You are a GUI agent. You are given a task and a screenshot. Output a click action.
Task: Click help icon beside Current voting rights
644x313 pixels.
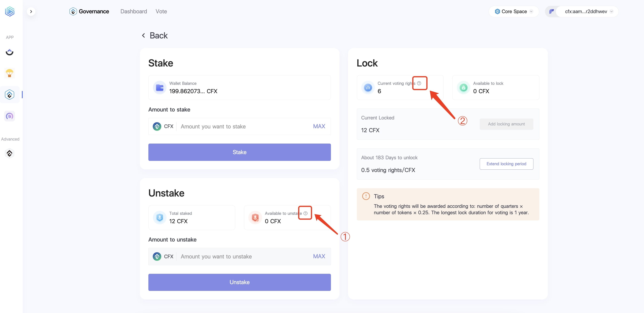419,83
